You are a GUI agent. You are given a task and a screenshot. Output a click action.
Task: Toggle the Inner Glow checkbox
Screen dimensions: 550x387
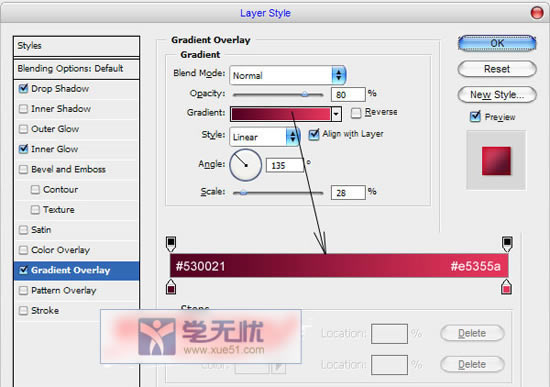(x=24, y=149)
